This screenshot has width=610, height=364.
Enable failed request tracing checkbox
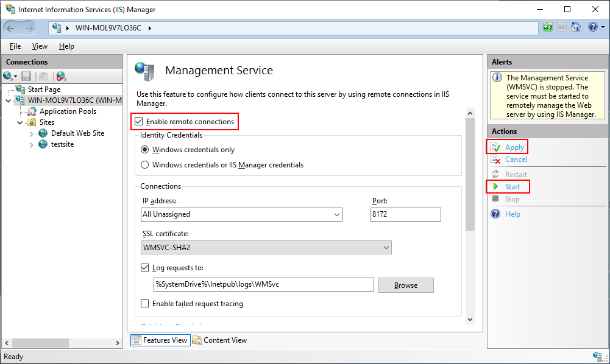[145, 304]
